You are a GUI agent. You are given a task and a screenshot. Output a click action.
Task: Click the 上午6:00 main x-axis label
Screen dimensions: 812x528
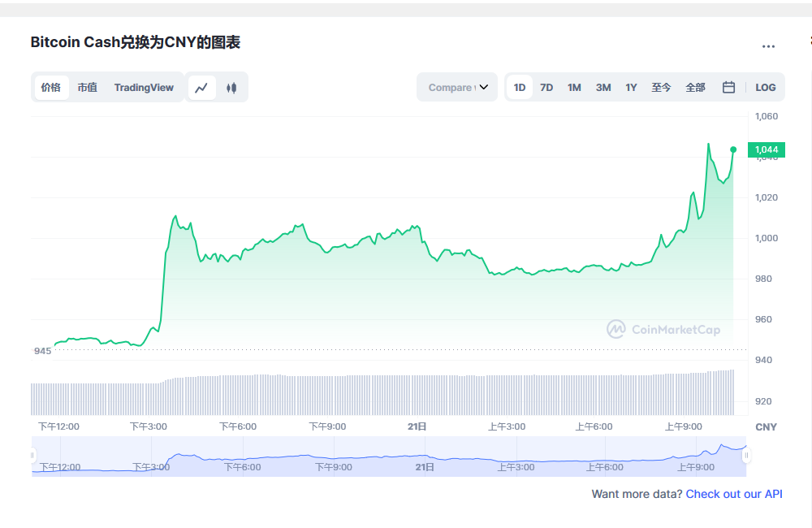594,426
